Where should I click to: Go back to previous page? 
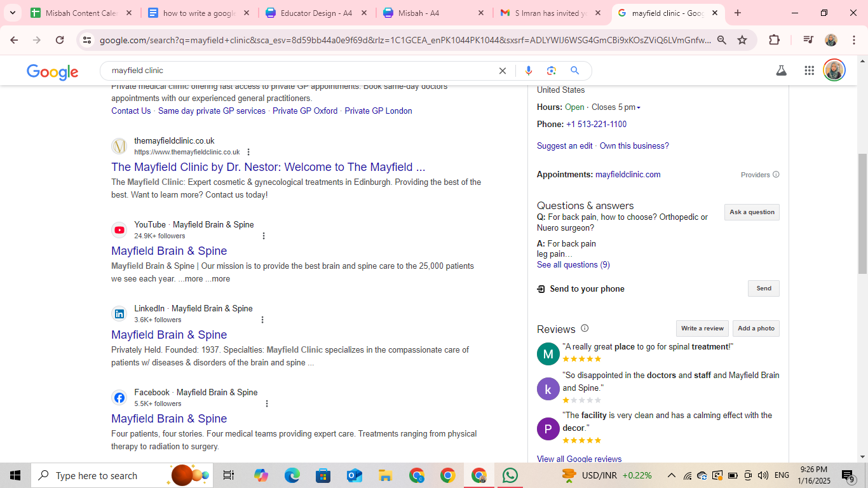(14, 40)
